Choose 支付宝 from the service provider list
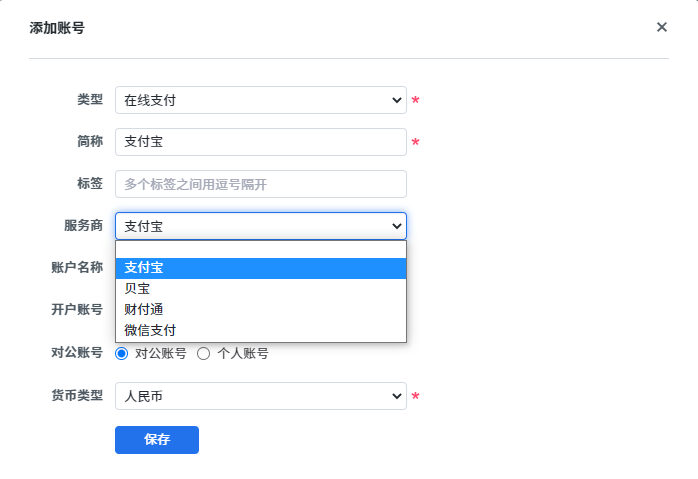 (x=260, y=268)
